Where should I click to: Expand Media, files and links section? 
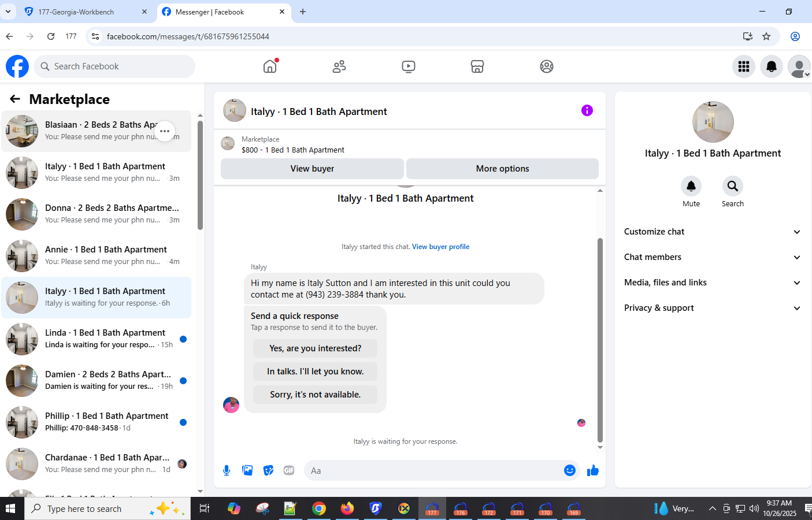(x=713, y=283)
